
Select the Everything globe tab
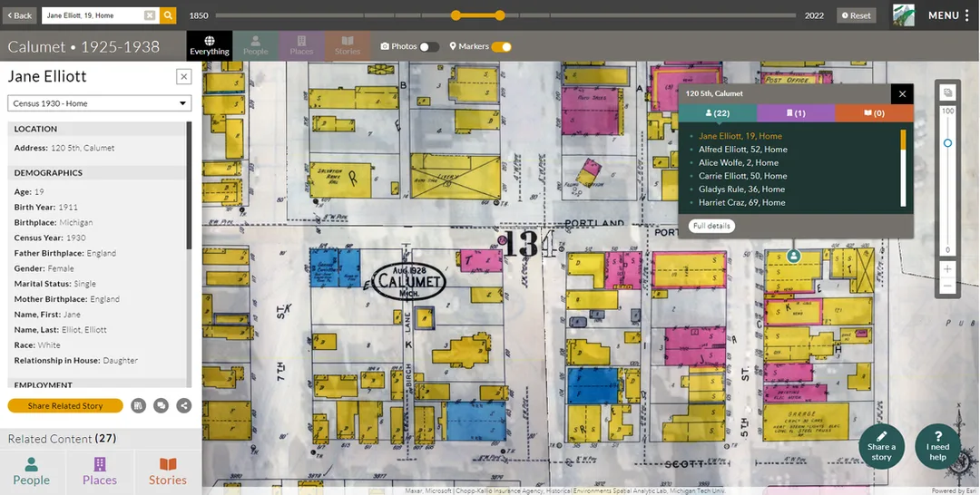point(210,45)
